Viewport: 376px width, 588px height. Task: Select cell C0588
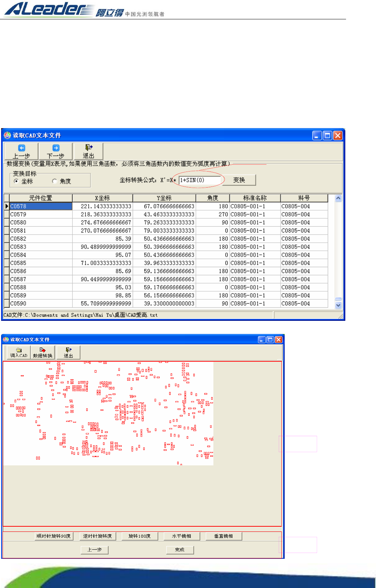click(x=41, y=287)
